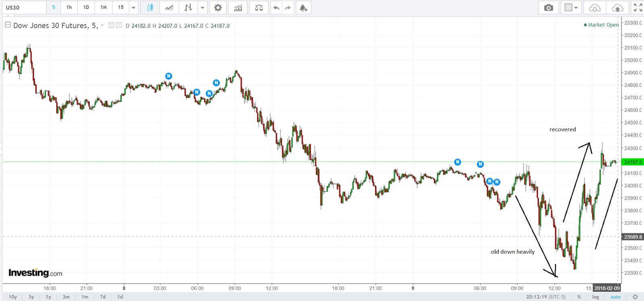Toggle percentage scale mode
This screenshot has height=301, width=644.
(x=579, y=297)
